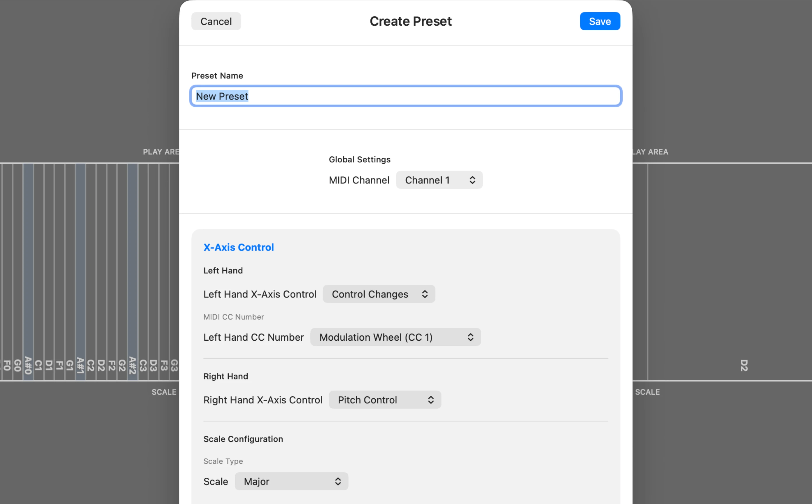Click the MIDI CC Number caption
Image resolution: width=812 pixels, height=504 pixels.
234,317
